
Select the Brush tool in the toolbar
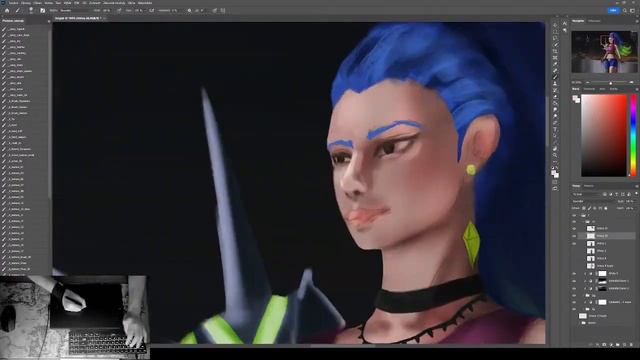click(555, 77)
